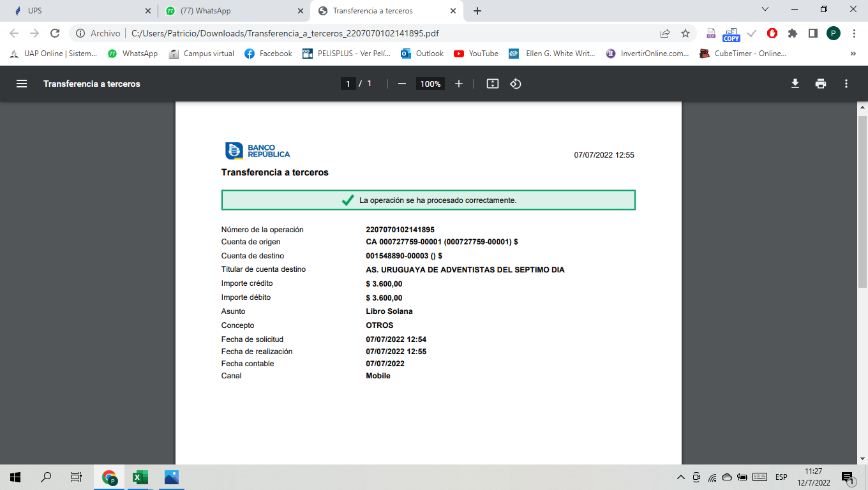This screenshot has height=490, width=868.
Task: Download the PDF document
Action: coord(795,84)
